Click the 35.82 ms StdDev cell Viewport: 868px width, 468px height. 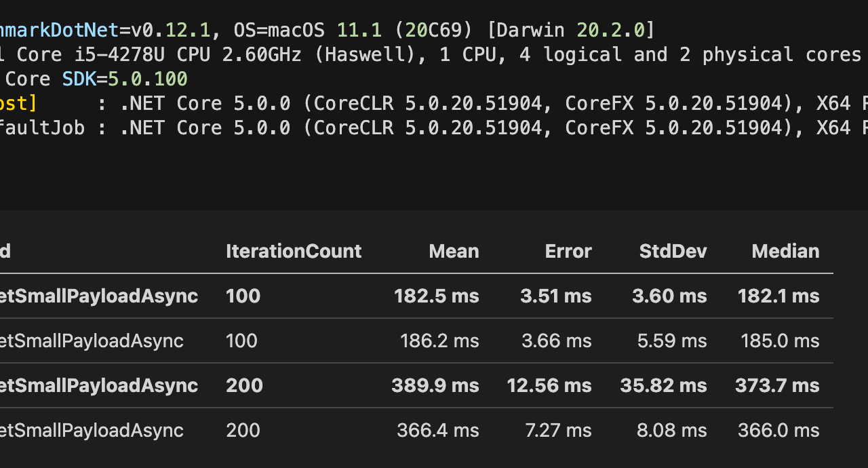(x=663, y=386)
